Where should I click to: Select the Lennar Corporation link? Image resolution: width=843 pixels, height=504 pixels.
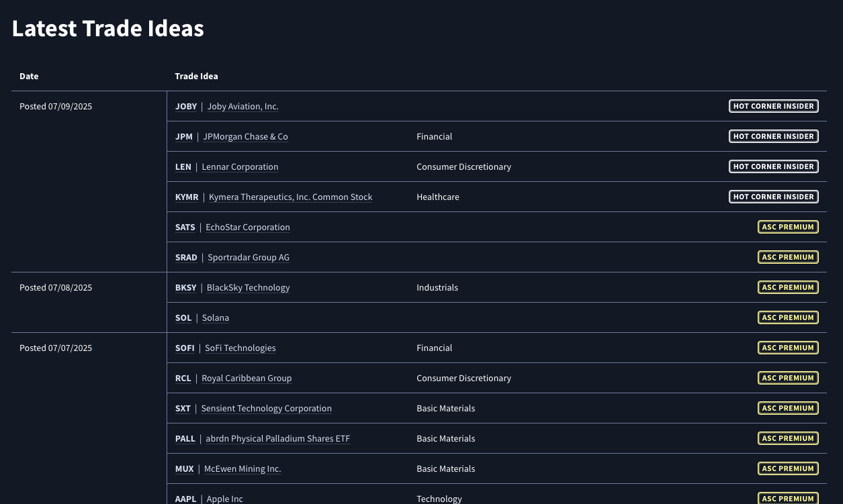pyautogui.click(x=240, y=167)
